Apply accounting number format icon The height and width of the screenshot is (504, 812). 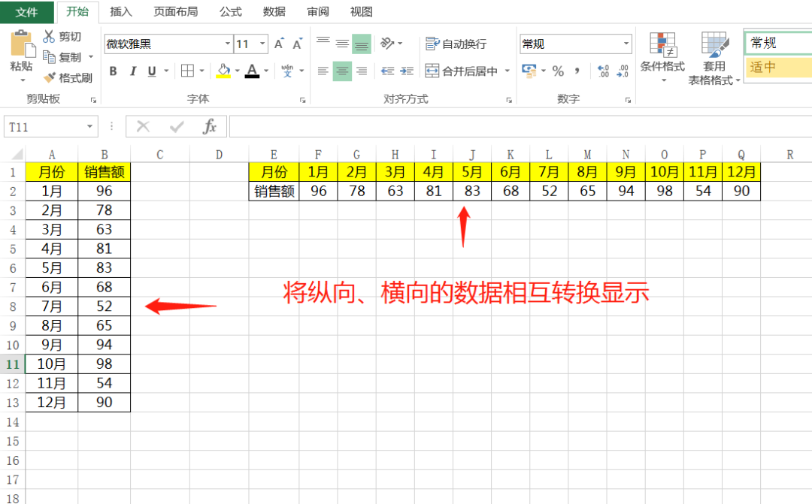coord(529,71)
